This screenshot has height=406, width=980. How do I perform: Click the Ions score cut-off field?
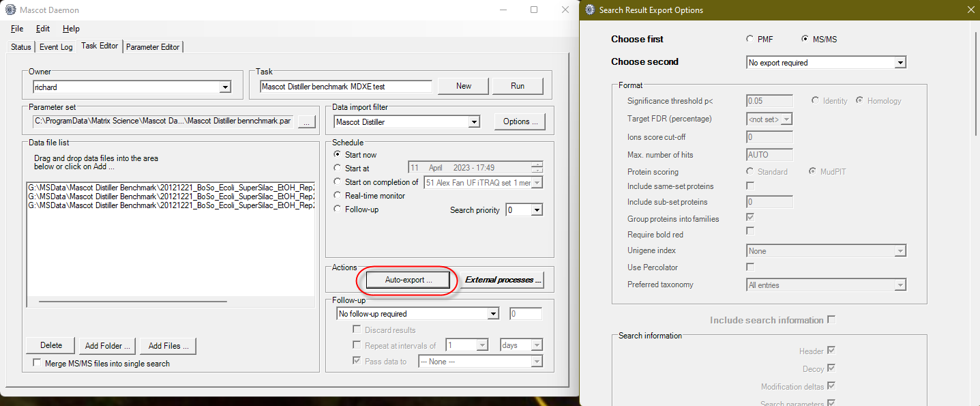coord(770,136)
